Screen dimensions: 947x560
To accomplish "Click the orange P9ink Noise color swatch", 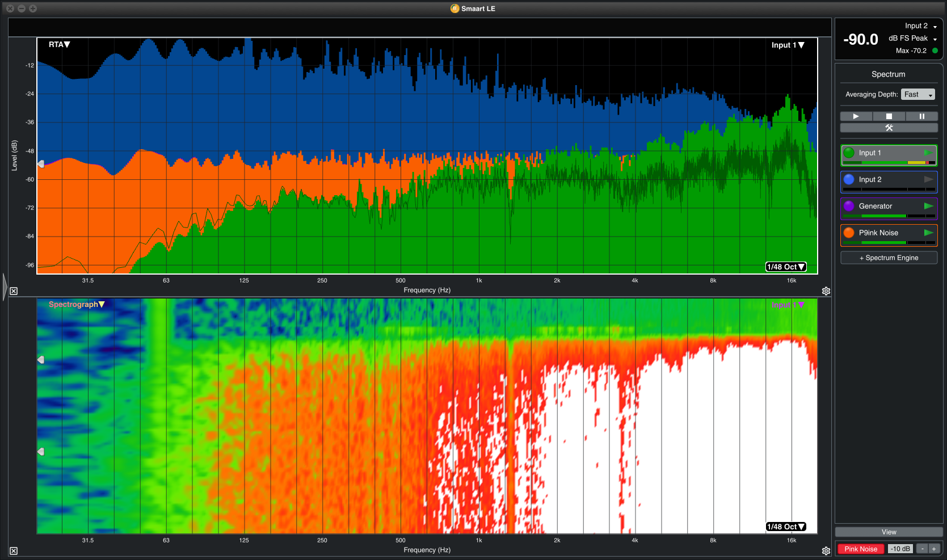I will click(x=849, y=233).
